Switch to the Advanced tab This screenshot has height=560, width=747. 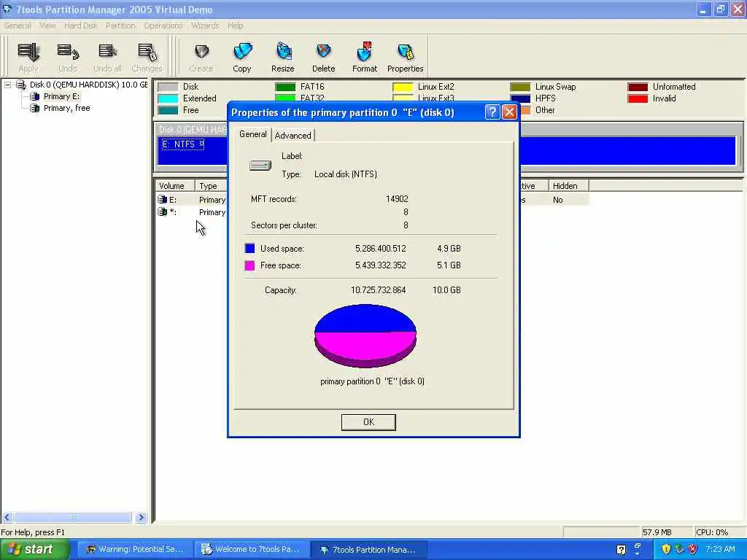click(x=293, y=136)
